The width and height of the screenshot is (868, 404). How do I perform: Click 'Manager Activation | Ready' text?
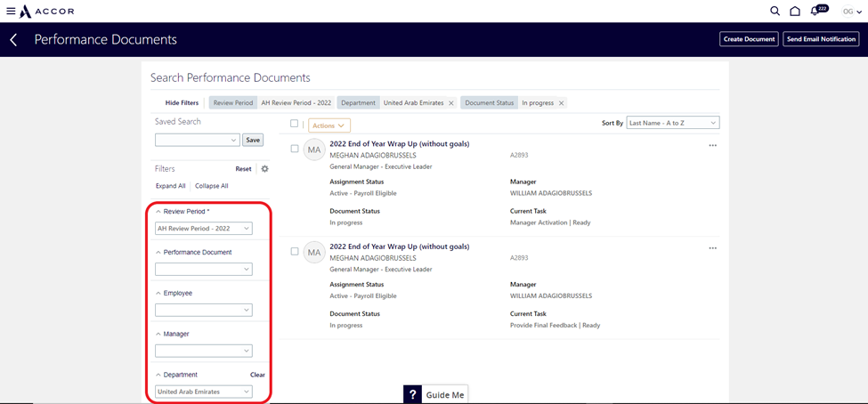click(550, 222)
